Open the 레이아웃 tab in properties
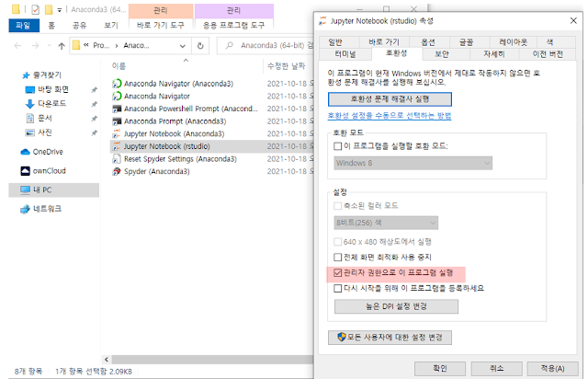 pyautogui.click(x=513, y=42)
